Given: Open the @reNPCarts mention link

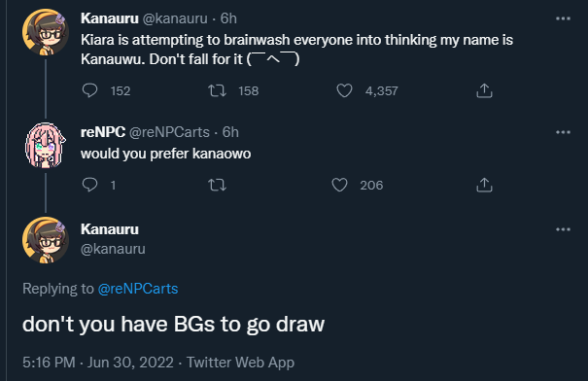Looking at the screenshot, I should coord(138,289).
